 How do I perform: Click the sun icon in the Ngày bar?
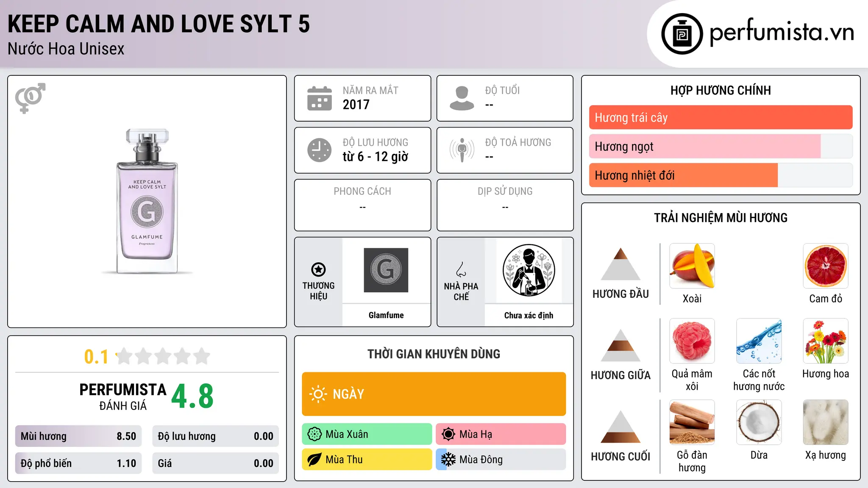(318, 394)
